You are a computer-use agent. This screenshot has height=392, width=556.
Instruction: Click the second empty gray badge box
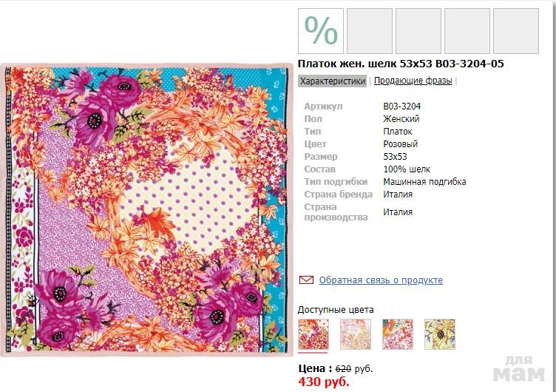[418, 31]
